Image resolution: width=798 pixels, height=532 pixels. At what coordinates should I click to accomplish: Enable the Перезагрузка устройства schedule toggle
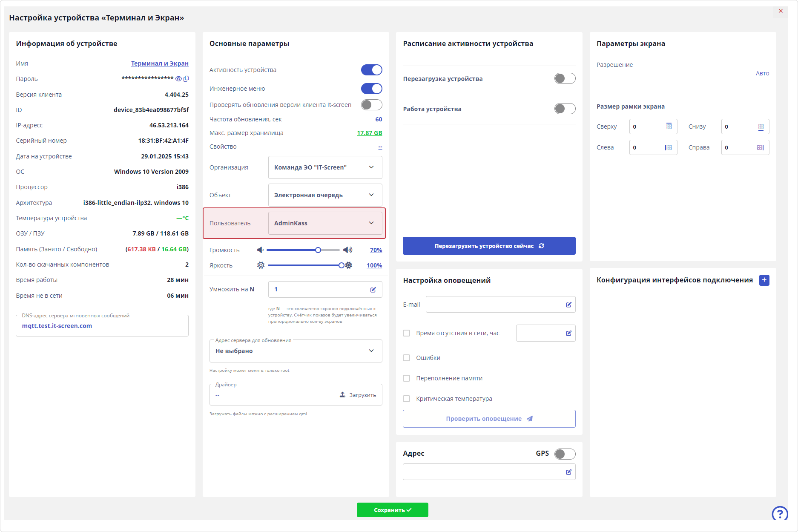pos(565,78)
